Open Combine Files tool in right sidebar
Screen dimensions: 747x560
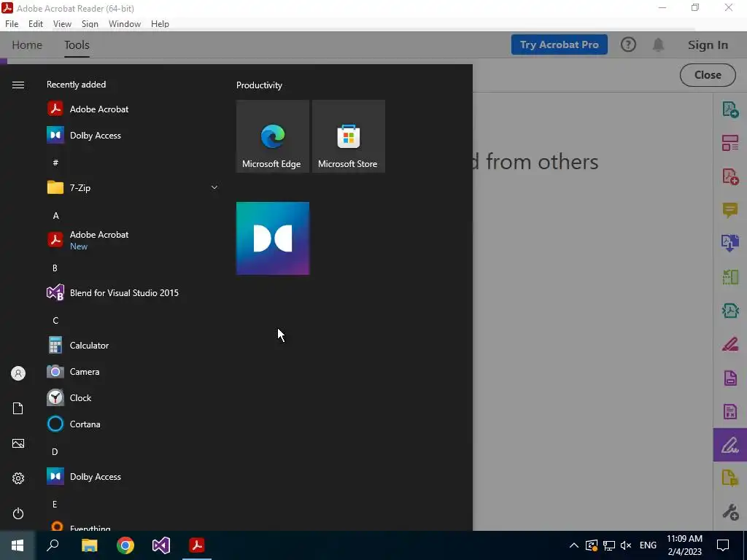point(729,243)
